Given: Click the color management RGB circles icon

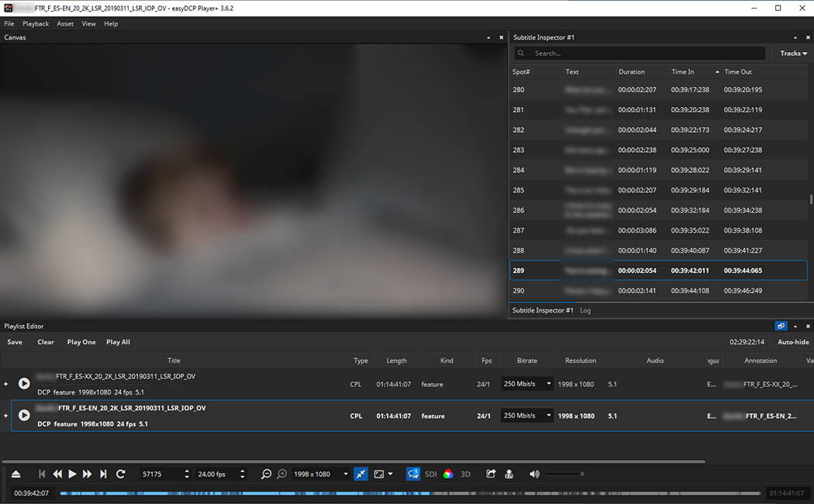Looking at the screenshot, I should (x=448, y=474).
